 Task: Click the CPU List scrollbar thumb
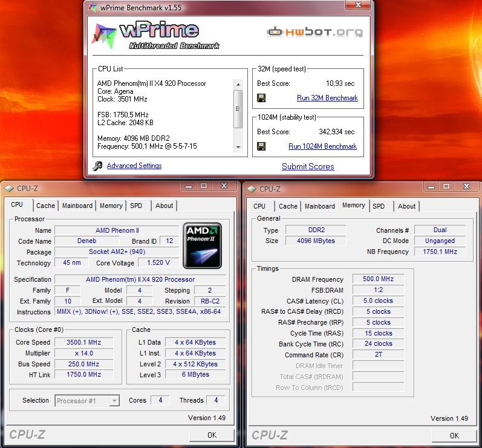pyautogui.click(x=238, y=109)
